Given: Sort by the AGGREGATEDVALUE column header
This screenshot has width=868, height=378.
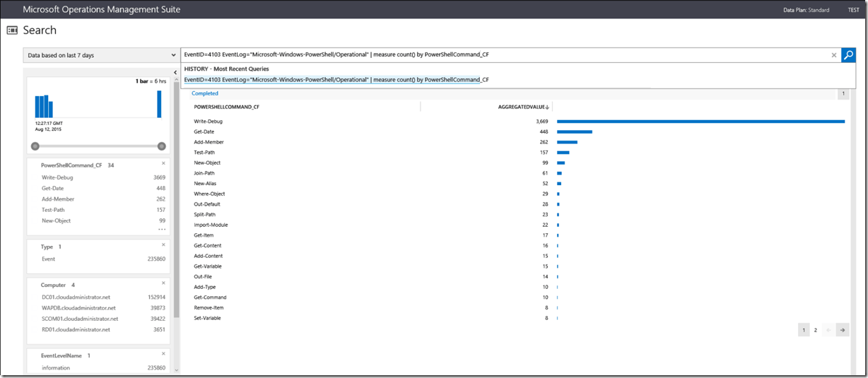Looking at the screenshot, I should [x=523, y=107].
